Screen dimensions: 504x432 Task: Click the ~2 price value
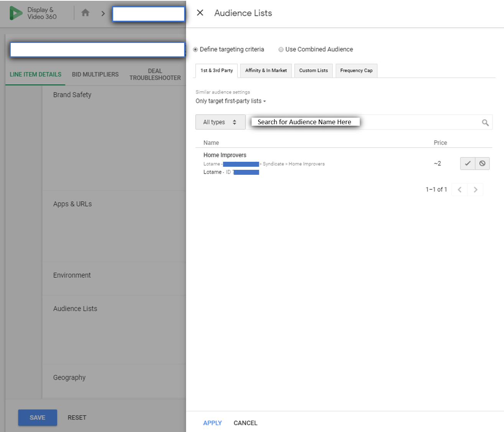[x=438, y=163]
